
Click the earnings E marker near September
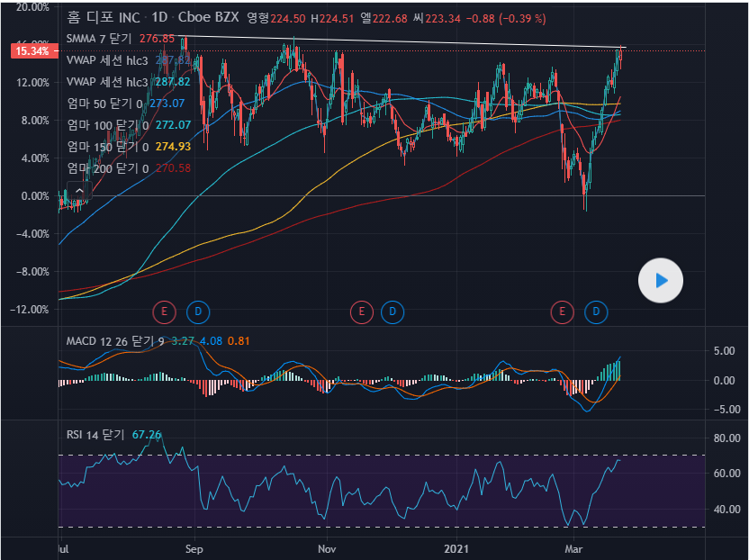coord(165,312)
